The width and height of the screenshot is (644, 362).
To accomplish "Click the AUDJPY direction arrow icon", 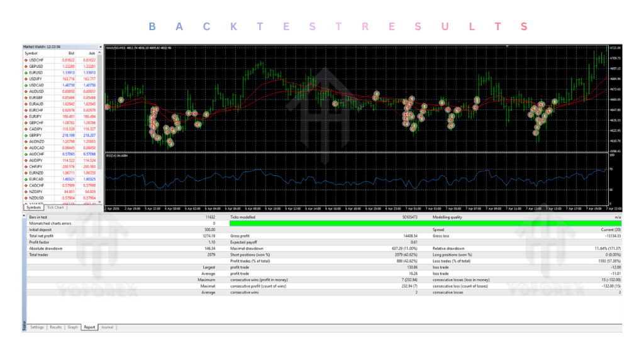I will 26,160.
